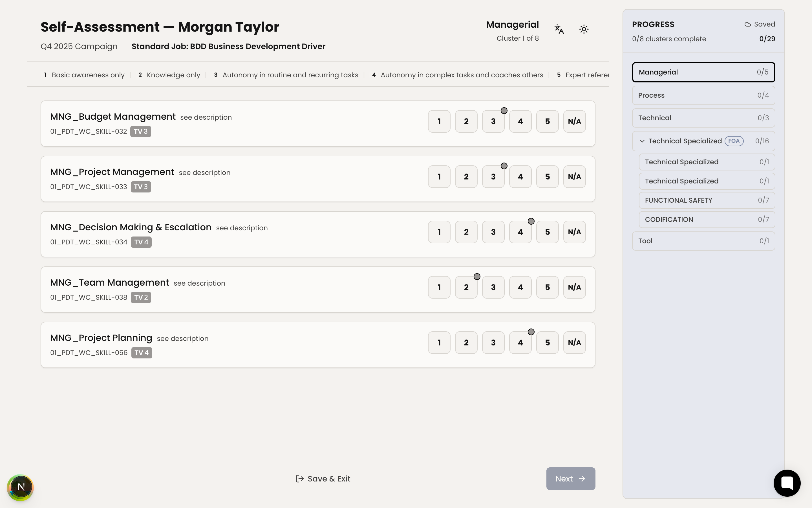This screenshot has width=812, height=508.
Task: Rate Project Management as 2
Action: point(466,177)
